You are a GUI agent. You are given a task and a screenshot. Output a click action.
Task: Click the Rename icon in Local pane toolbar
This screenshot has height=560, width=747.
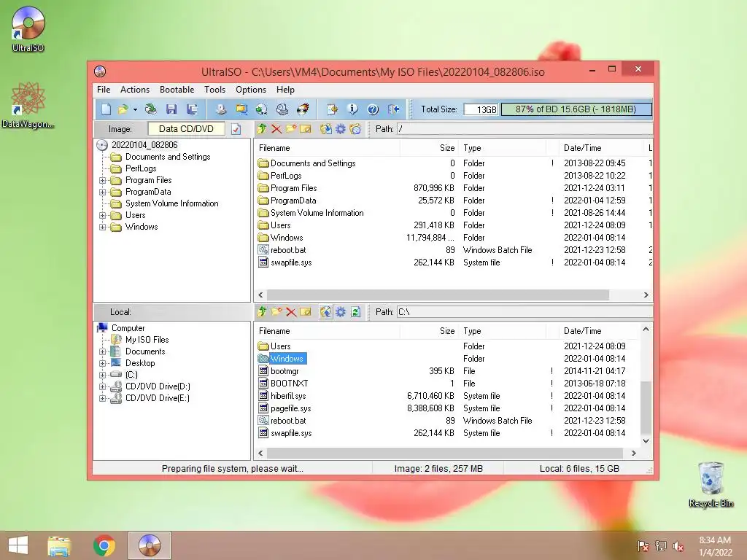click(x=306, y=312)
